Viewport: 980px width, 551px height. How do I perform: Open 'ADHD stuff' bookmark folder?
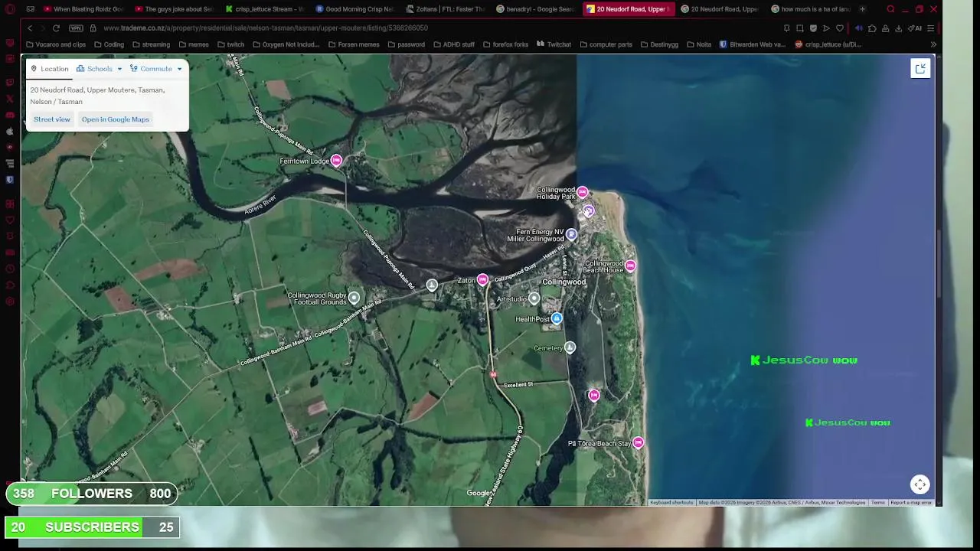453,44
